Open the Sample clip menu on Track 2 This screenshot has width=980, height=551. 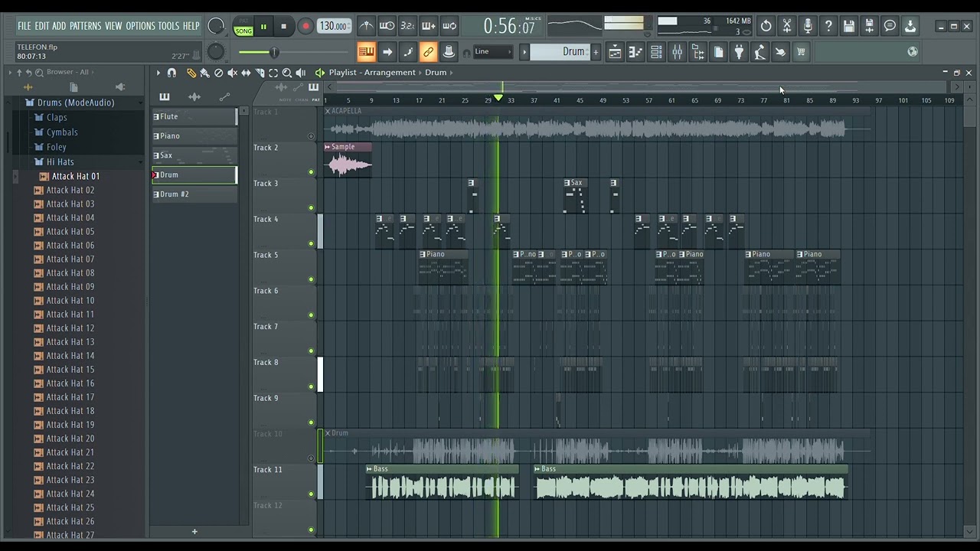(x=328, y=147)
